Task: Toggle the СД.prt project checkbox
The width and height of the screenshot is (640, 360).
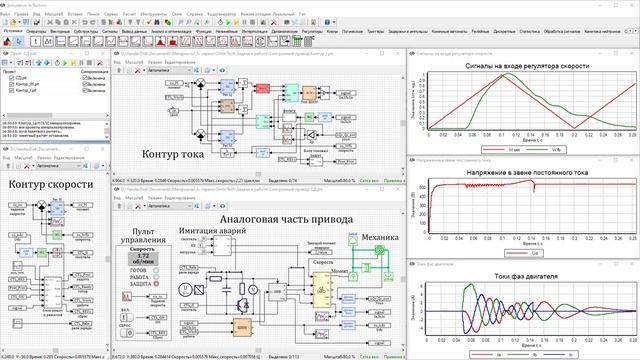Action: 11,78
